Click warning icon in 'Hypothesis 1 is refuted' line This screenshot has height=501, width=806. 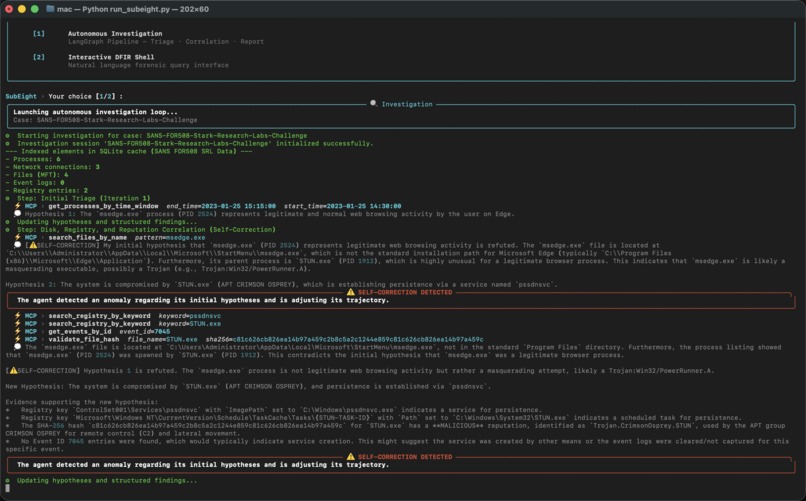(13, 370)
